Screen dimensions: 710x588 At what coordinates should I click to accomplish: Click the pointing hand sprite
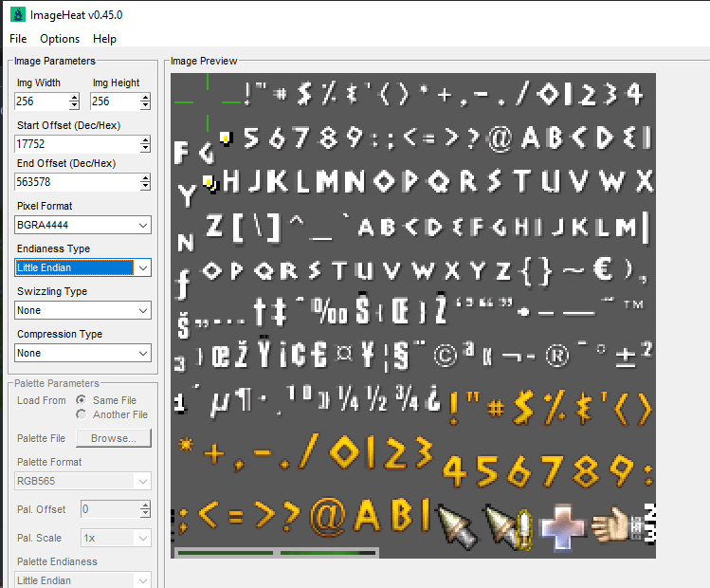[611, 525]
